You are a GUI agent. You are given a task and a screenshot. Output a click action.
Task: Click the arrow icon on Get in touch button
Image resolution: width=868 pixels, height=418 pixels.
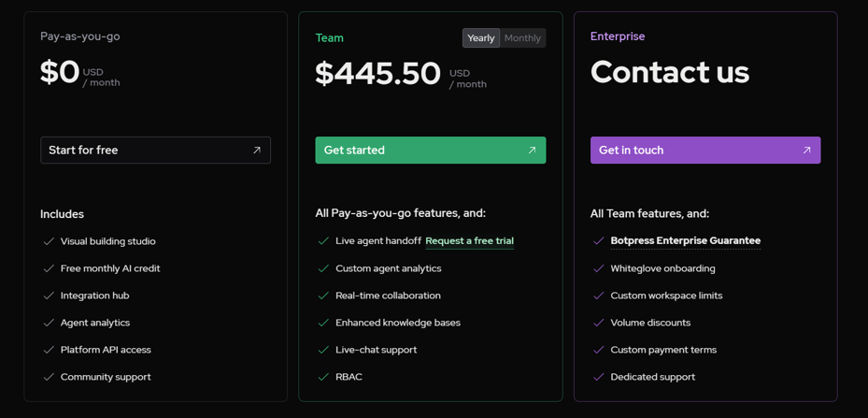(806, 151)
